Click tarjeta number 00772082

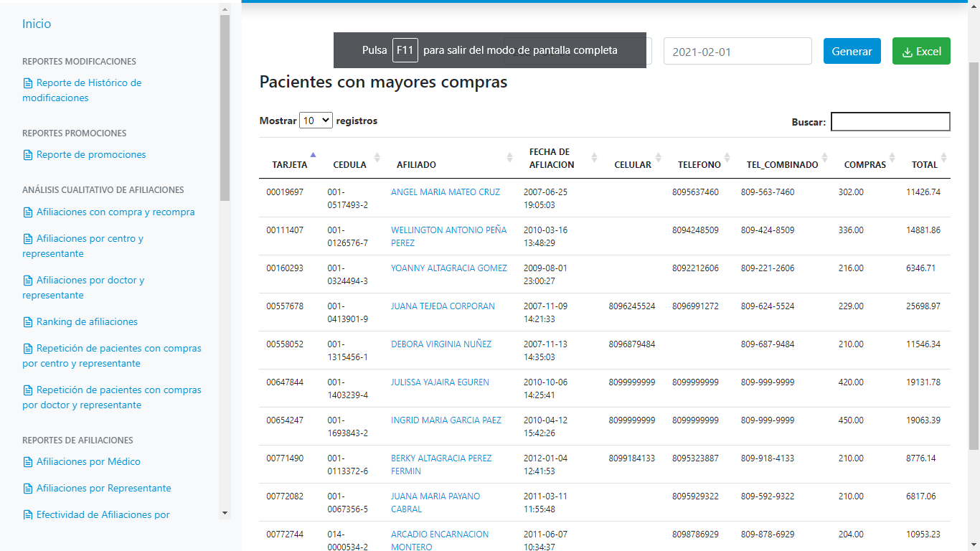pos(285,496)
